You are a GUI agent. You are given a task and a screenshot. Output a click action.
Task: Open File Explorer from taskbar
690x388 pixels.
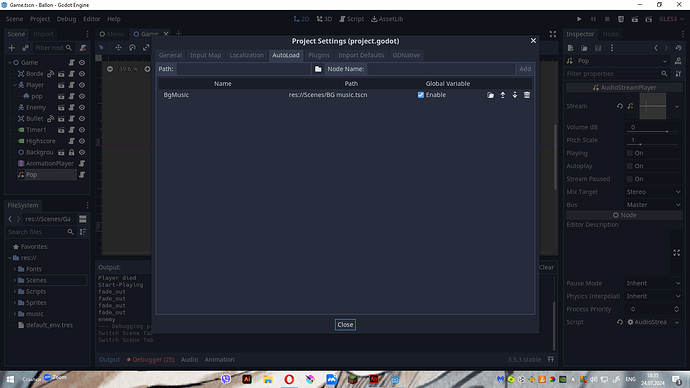(x=268, y=379)
